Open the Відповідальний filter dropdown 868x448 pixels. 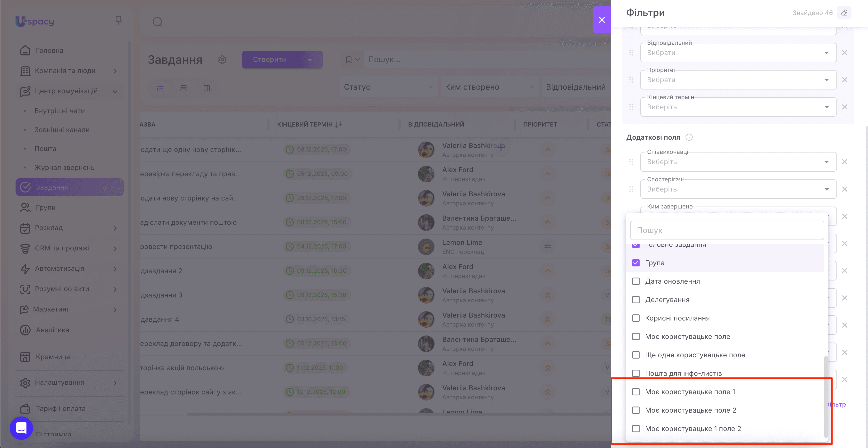click(738, 53)
